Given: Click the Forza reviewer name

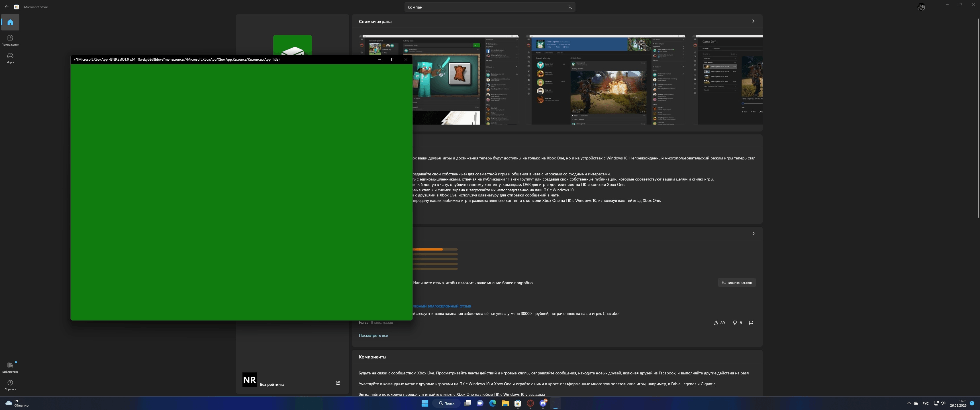Looking at the screenshot, I should coord(363,323).
